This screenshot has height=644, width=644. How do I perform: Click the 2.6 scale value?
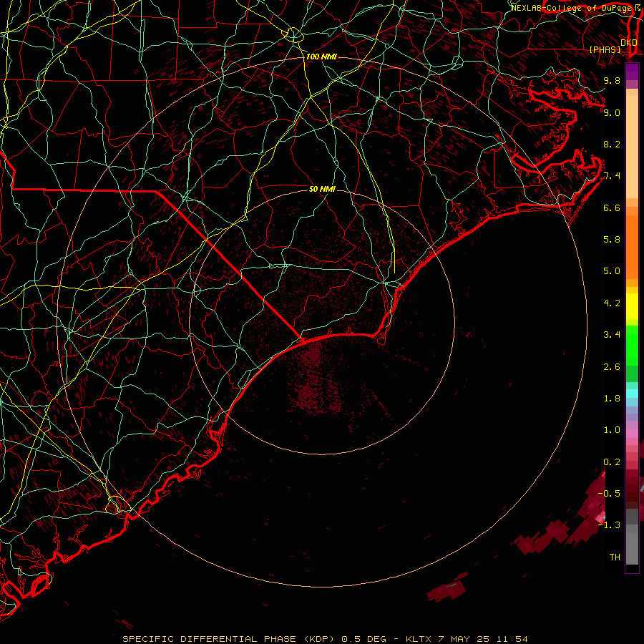(x=612, y=367)
